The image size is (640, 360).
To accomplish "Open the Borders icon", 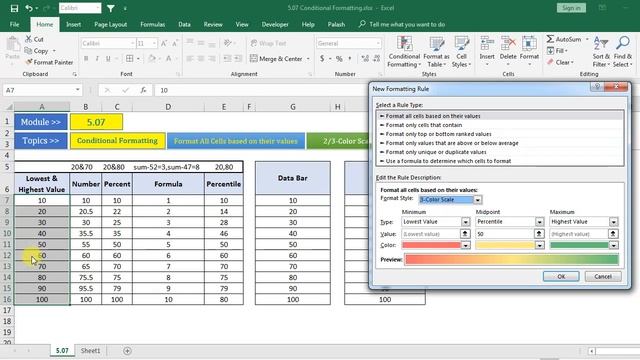I will 129,59.
